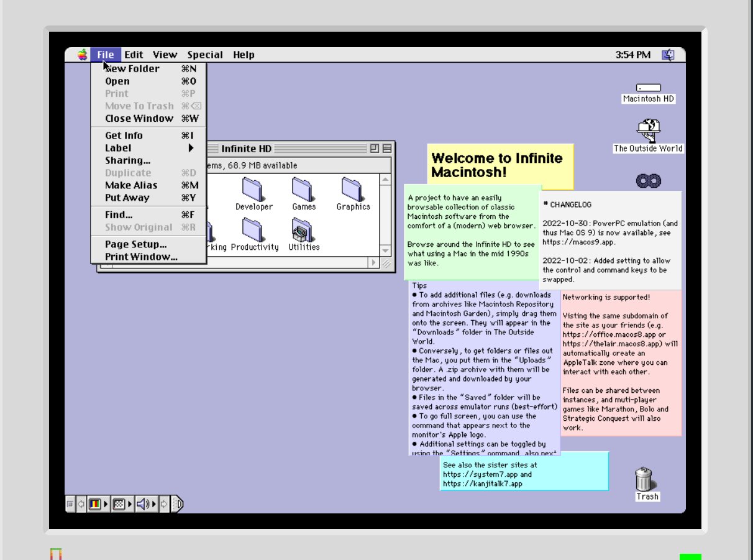
Task: Click the green indicator below the monitor
Action: coord(690,556)
